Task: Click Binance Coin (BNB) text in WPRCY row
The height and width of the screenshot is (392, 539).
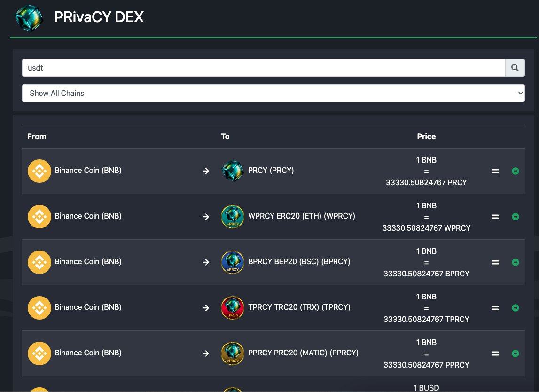Action: pos(88,216)
